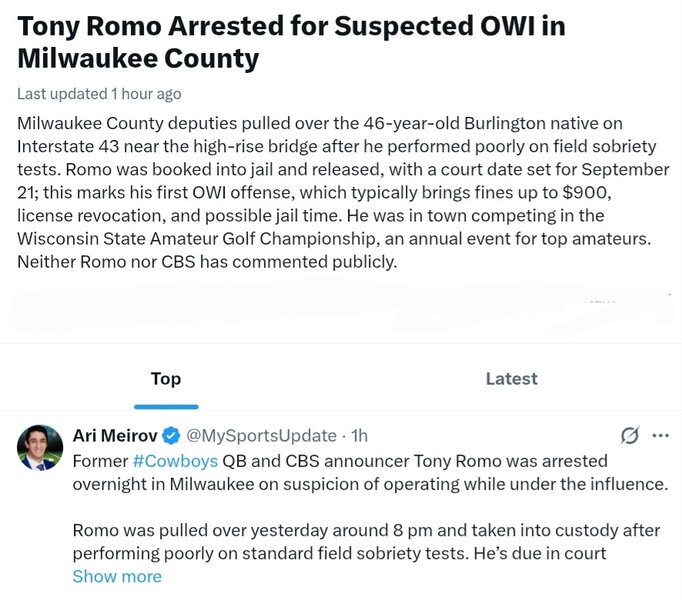Click the Last updated 1 hour ago label

[x=99, y=94]
